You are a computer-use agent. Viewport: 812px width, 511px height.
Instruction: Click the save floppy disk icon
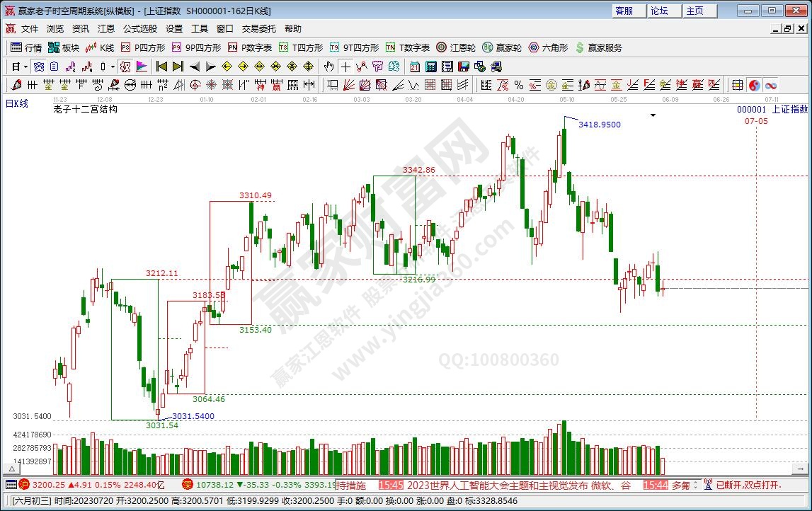464,67
